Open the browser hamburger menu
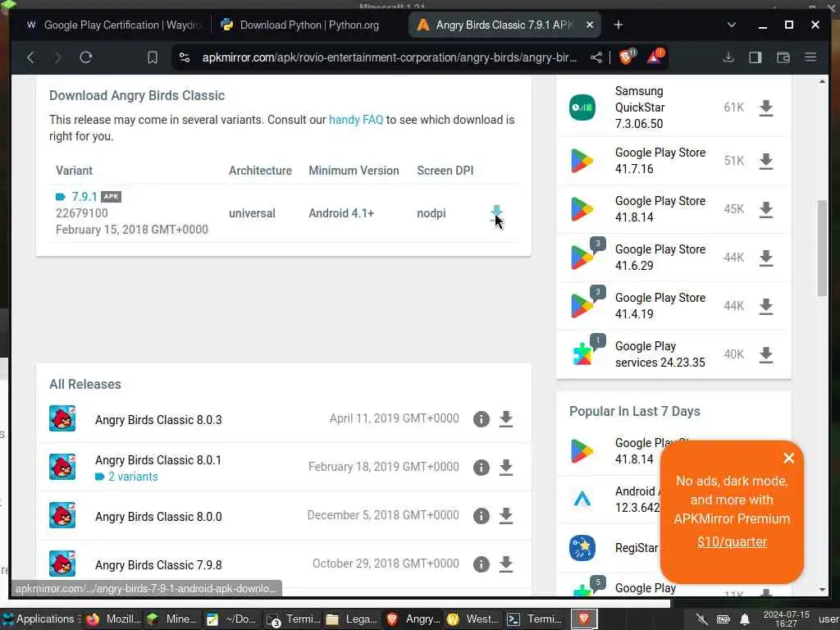This screenshot has width=840, height=630. coord(810,57)
